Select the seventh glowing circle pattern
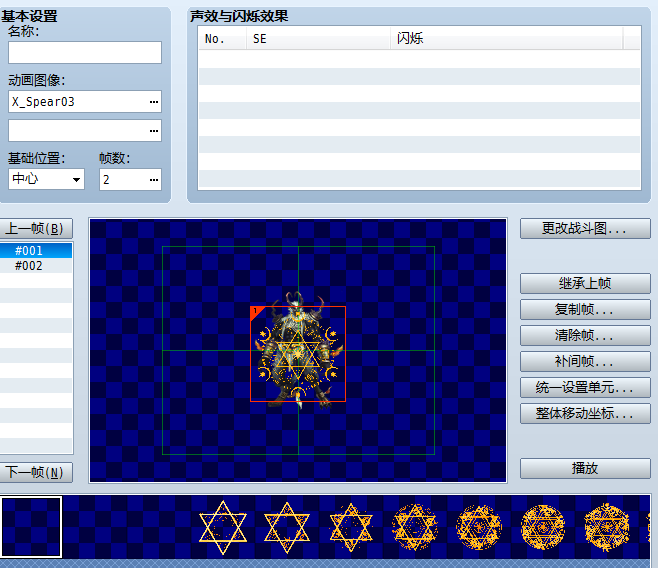This screenshot has width=658, height=568. pos(607,527)
